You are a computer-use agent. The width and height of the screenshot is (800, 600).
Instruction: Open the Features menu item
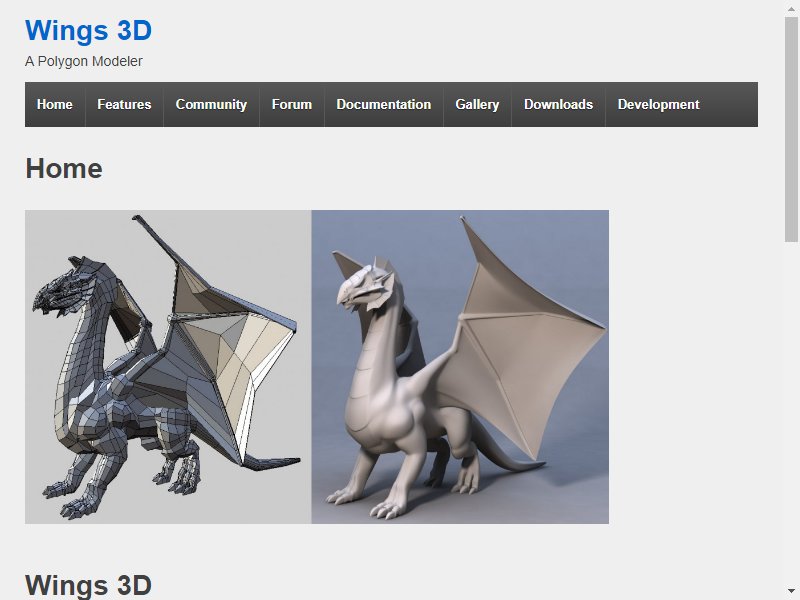124,105
